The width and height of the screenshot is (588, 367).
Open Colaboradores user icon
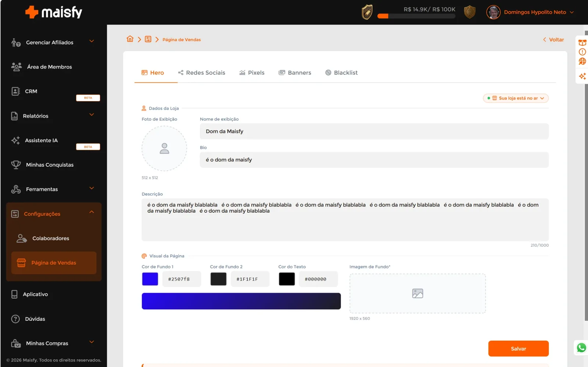coord(22,238)
